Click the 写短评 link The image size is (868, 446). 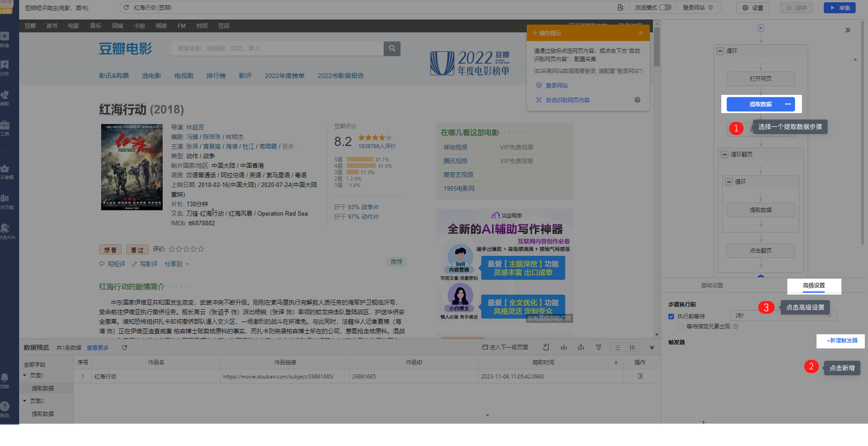[116, 264]
